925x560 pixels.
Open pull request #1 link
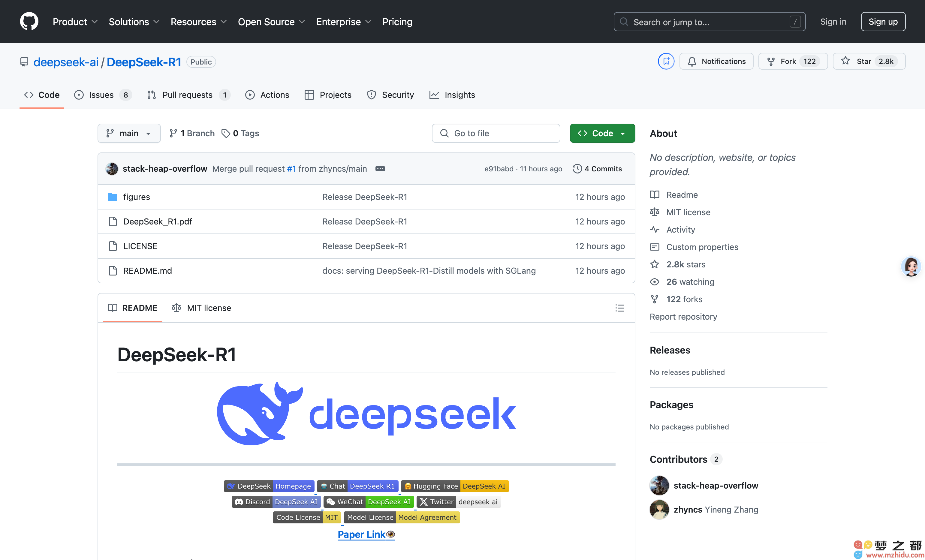291,169
